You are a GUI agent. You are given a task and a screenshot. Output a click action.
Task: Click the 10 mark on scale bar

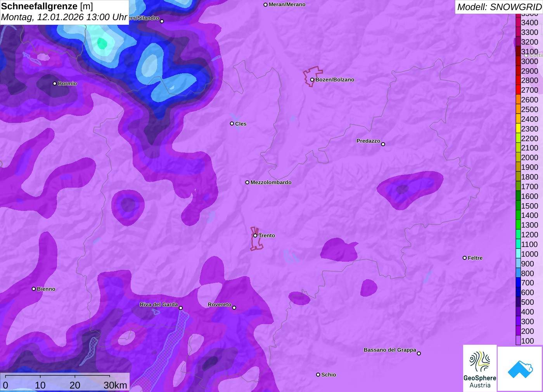(x=40, y=385)
